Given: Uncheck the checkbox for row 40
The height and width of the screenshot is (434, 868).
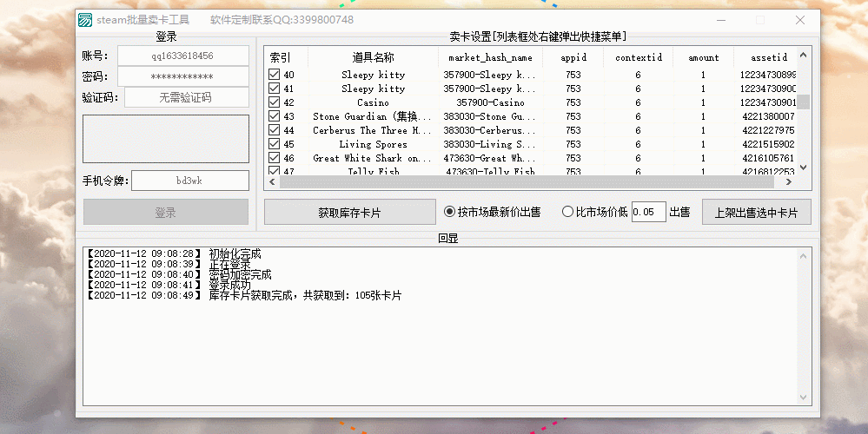Looking at the screenshot, I should tap(274, 75).
